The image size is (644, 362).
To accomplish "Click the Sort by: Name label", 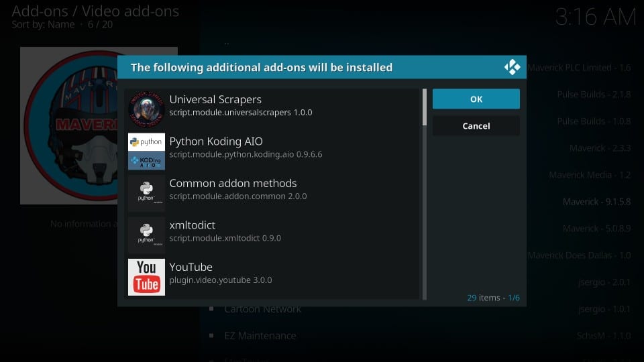I will 43,25.
